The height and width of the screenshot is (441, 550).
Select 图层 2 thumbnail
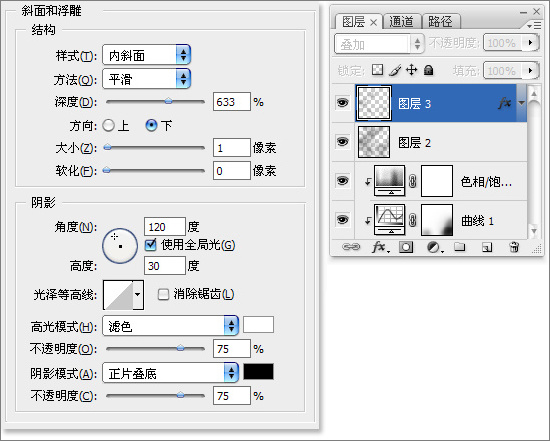[x=374, y=142]
